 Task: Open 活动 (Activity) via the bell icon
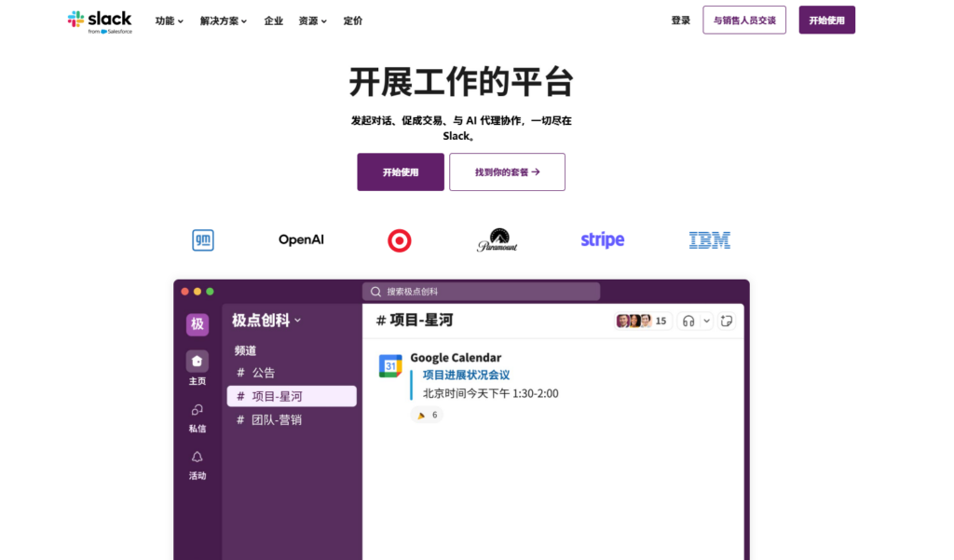197,458
